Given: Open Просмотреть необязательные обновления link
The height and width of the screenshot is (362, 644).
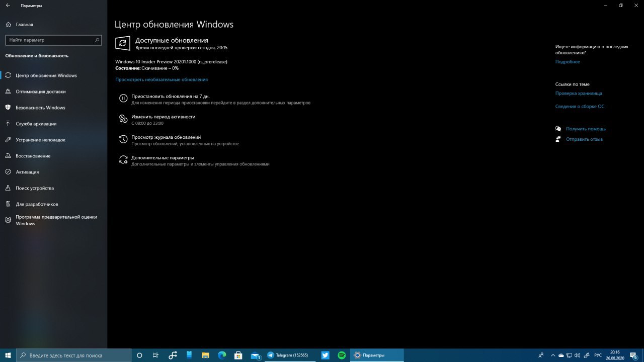Looking at the screenshot, I should (x=162, y=79).
